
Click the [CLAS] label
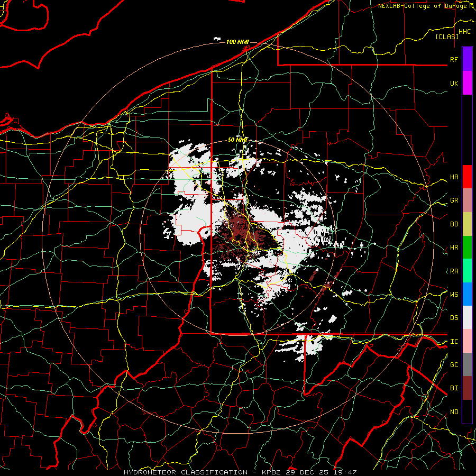(x=447, y=36)
